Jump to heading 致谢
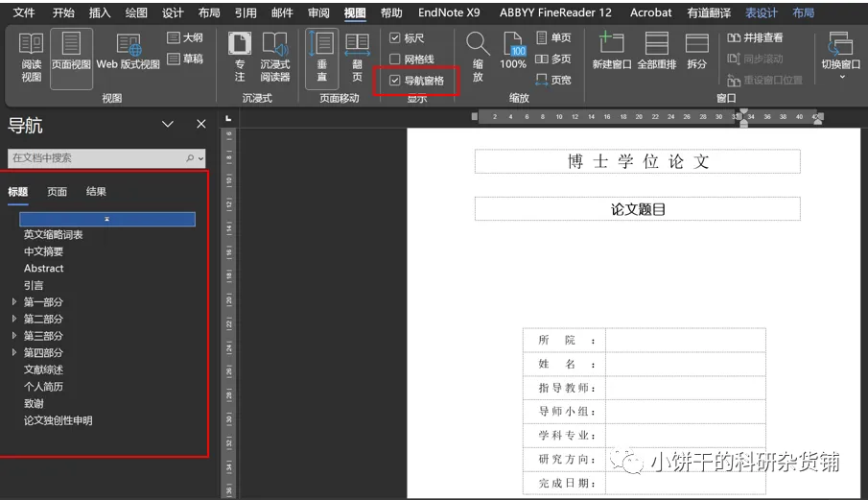 click(x=34, y=403)
